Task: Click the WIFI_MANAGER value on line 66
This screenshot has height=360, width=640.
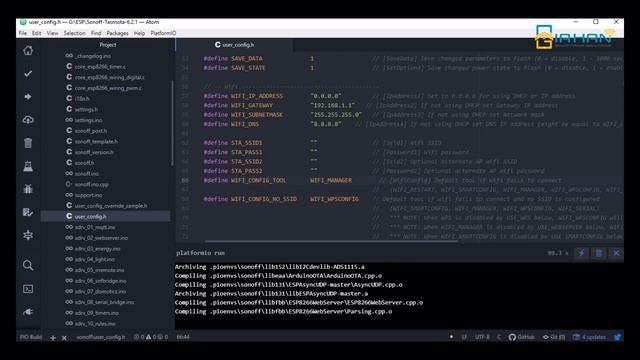Action: pos(331,180)
